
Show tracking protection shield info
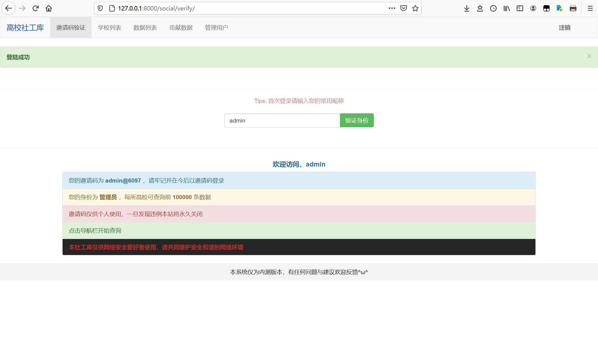point(100,8)
